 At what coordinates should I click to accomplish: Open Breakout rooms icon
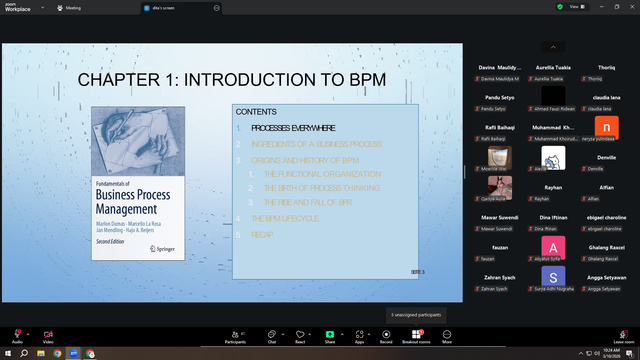click(416, 334)
